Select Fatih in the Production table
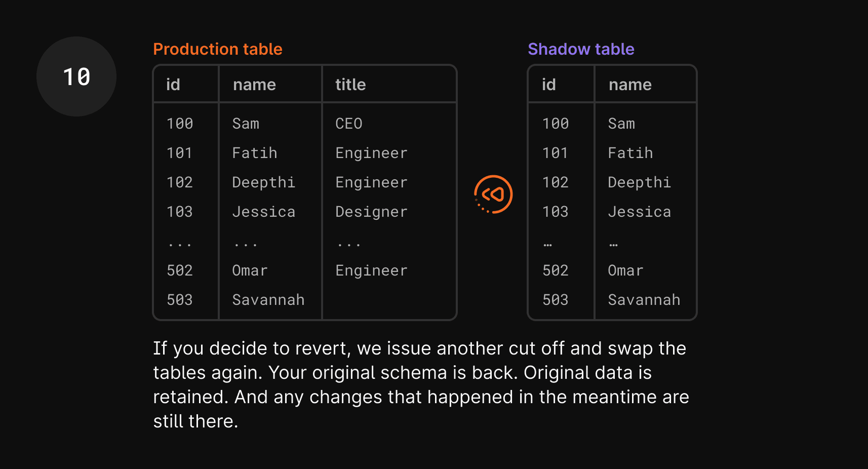This screenshot has width=868, height=469. pos(255,153)
